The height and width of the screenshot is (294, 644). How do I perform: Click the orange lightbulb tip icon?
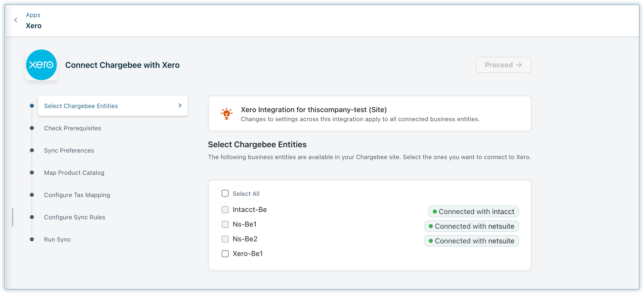point(226,114)
